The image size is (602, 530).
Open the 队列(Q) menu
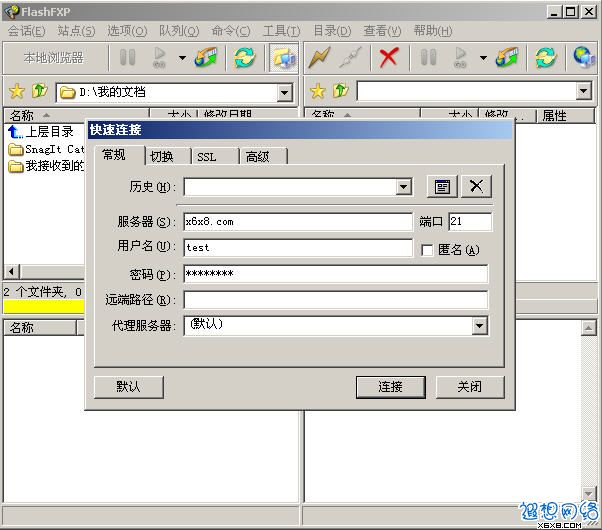pos(179,31)
